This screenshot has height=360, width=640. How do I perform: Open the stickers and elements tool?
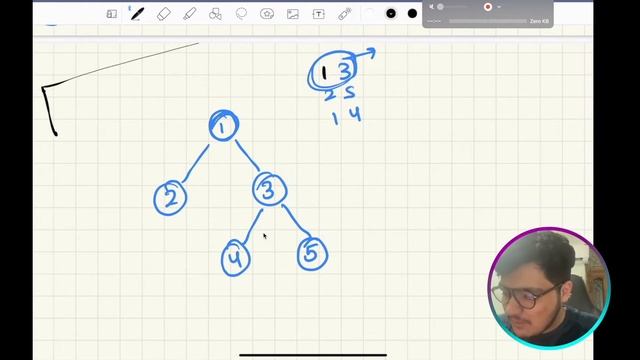[x=267, y=14]
